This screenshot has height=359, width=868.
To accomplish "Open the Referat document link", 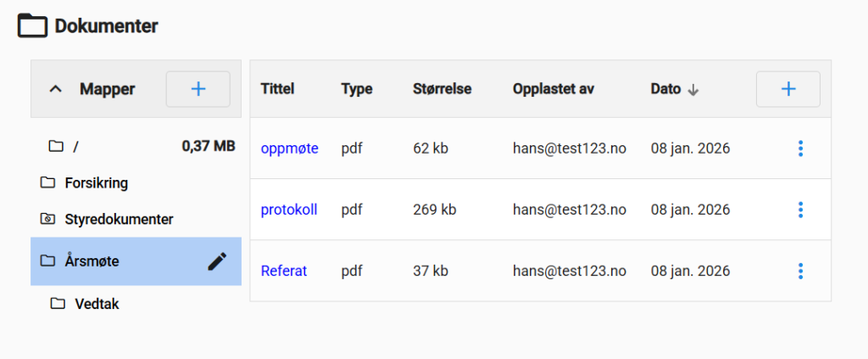I will [x=284, y=271].
